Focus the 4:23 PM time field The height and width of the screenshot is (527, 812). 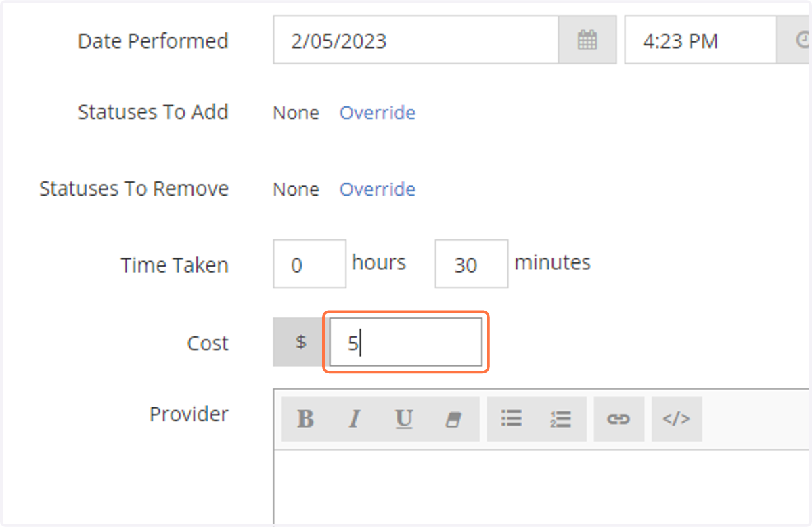click(x=700, y=41)
